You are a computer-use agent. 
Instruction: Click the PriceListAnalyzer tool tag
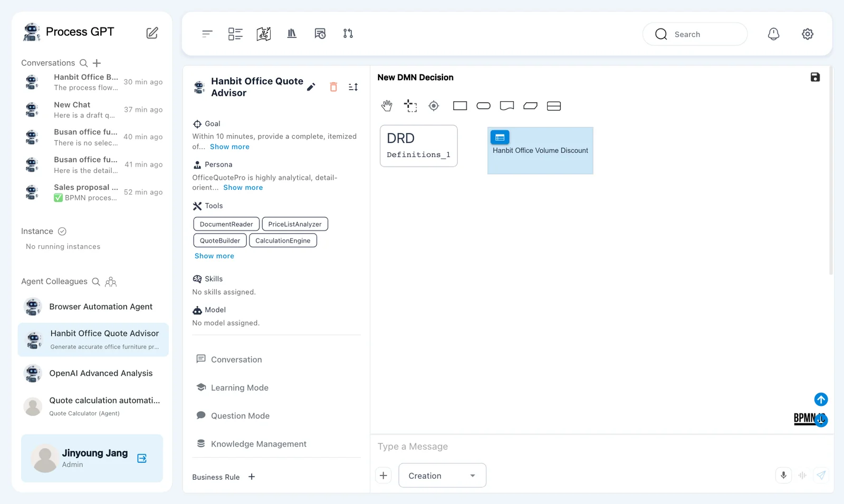tap(295, 224)
